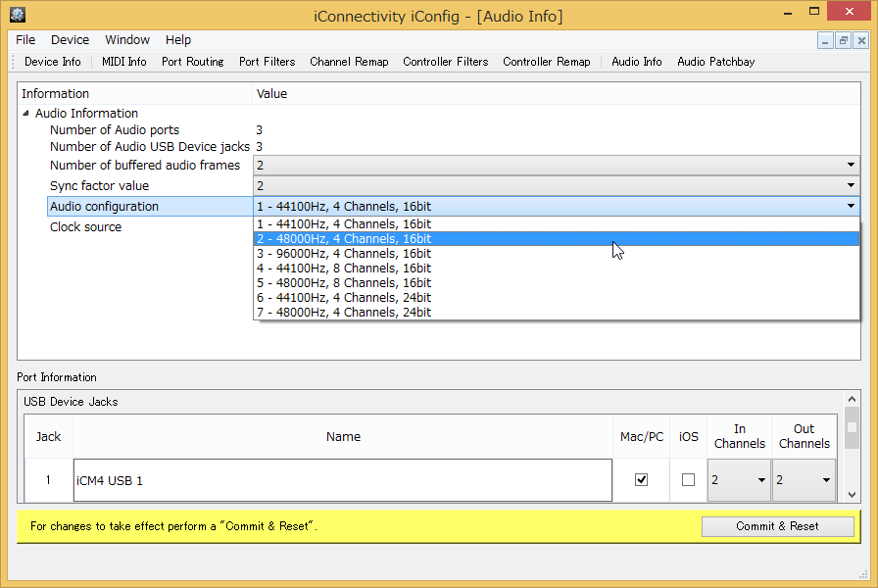Open the File menu
The height and width of the screenshot is (588, 878).
25,40
